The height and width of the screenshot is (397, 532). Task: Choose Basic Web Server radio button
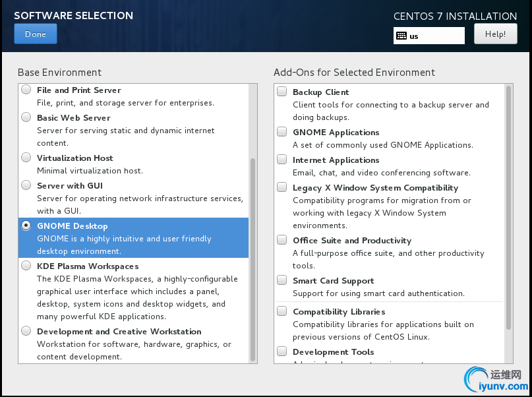[x=26, y=117]
